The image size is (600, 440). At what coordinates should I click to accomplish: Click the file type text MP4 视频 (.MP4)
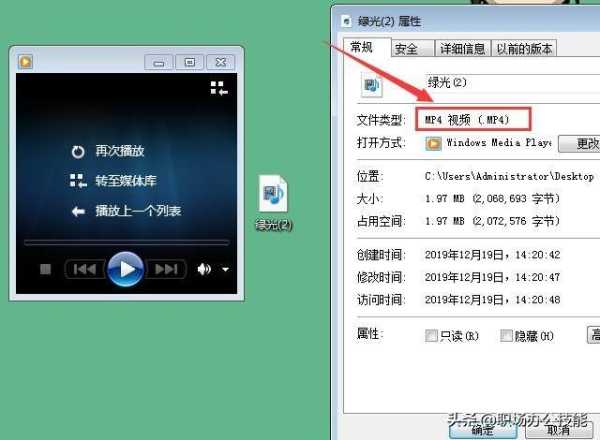coord(467,120)
